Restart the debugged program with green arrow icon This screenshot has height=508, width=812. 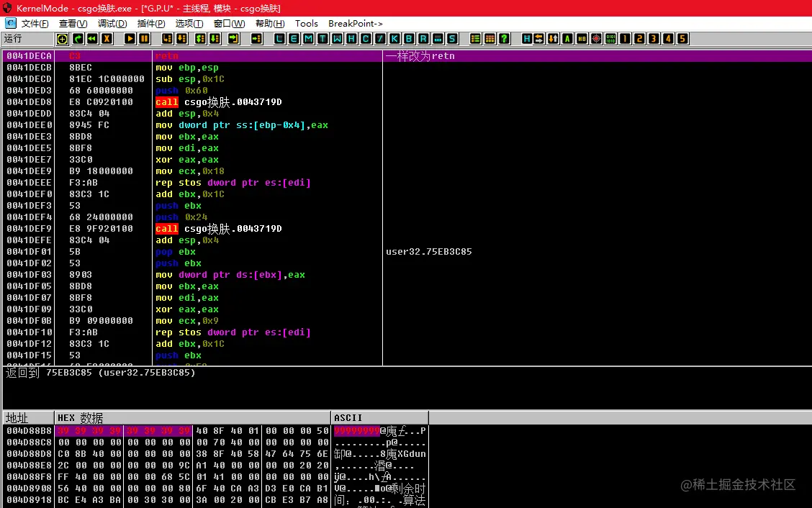click(x=78, y=39)
